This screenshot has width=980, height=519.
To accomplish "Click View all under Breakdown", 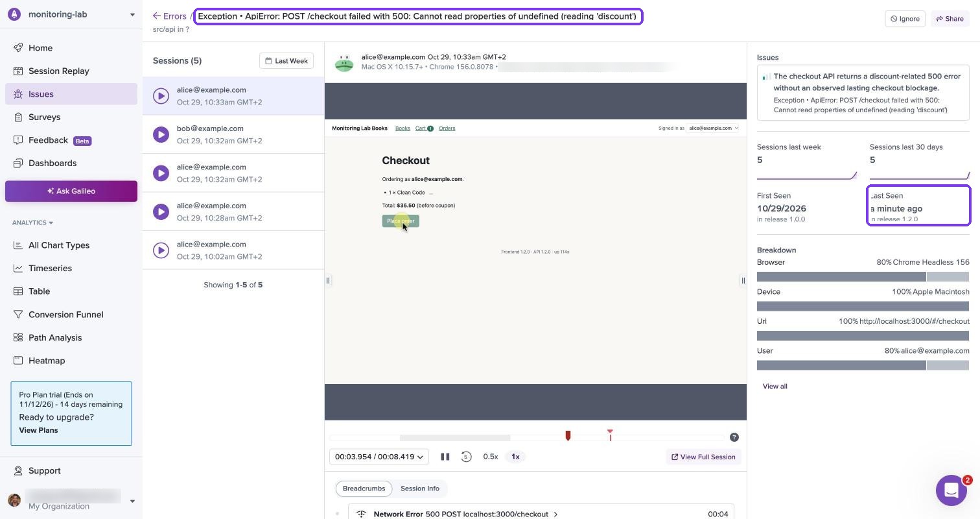I will tap(775, 386).
